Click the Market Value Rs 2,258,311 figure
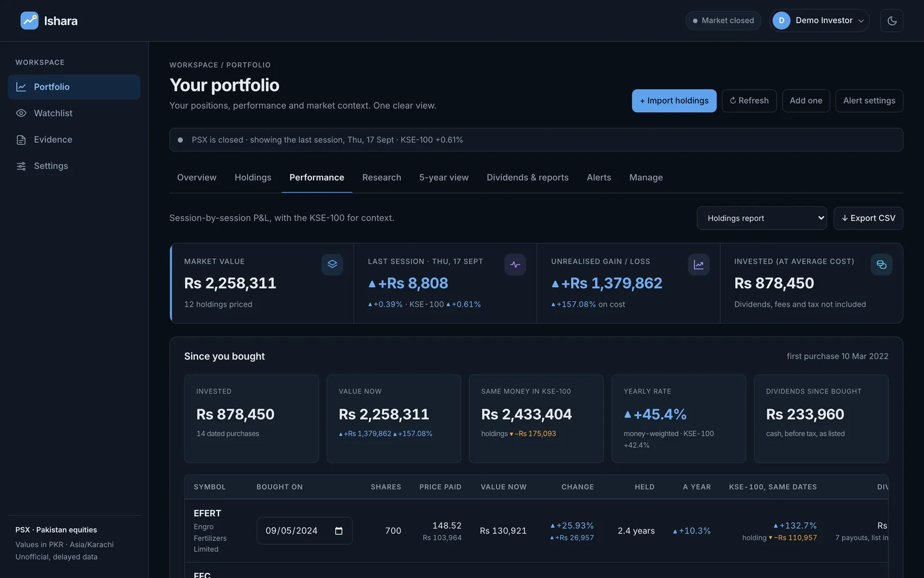 point(230,283)
